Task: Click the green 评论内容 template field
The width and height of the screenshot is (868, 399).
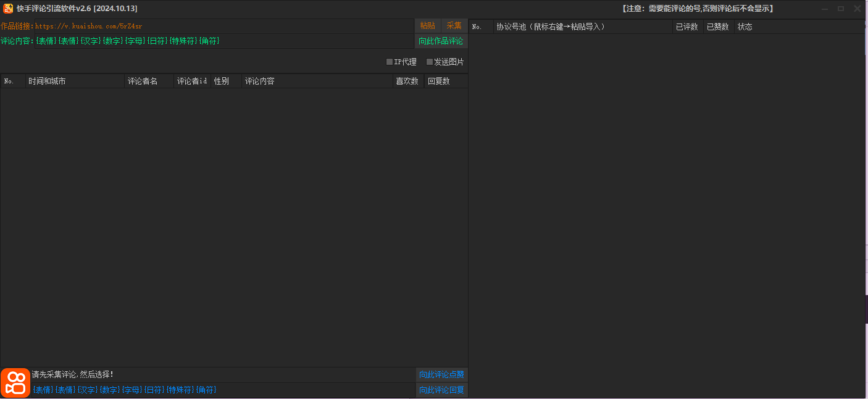Action: 222,41
